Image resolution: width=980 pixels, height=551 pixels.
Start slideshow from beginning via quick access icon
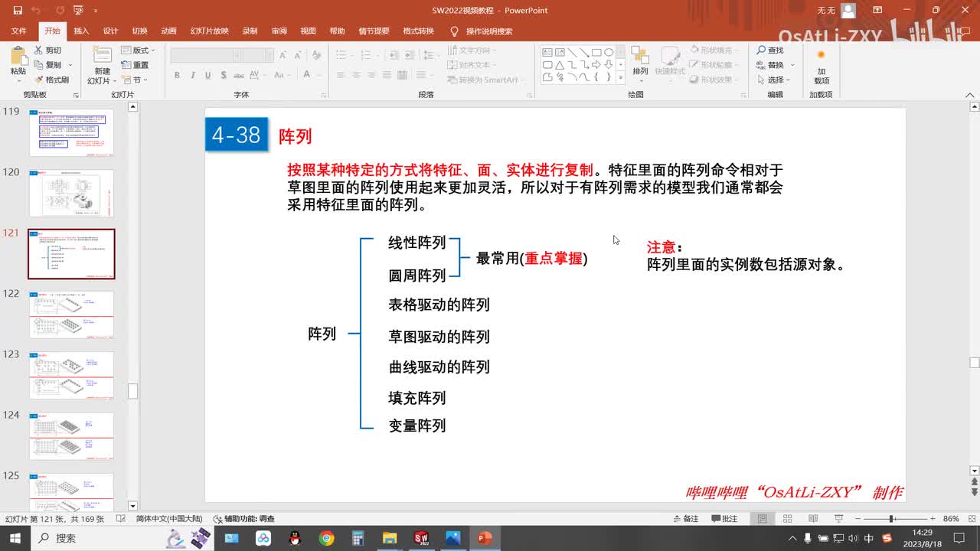[x=77, y=11]
